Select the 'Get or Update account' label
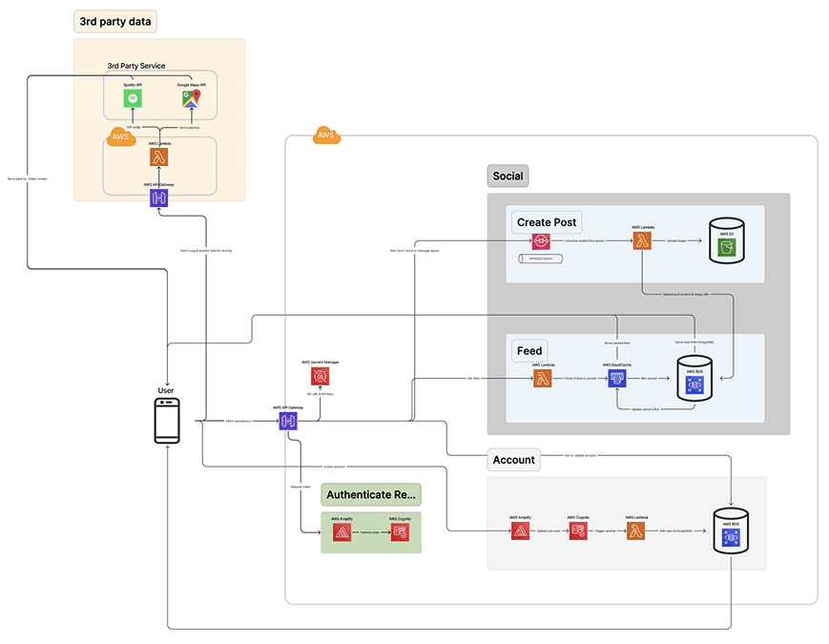Viewport: 829px width, 644px height. tap(580, 455)
